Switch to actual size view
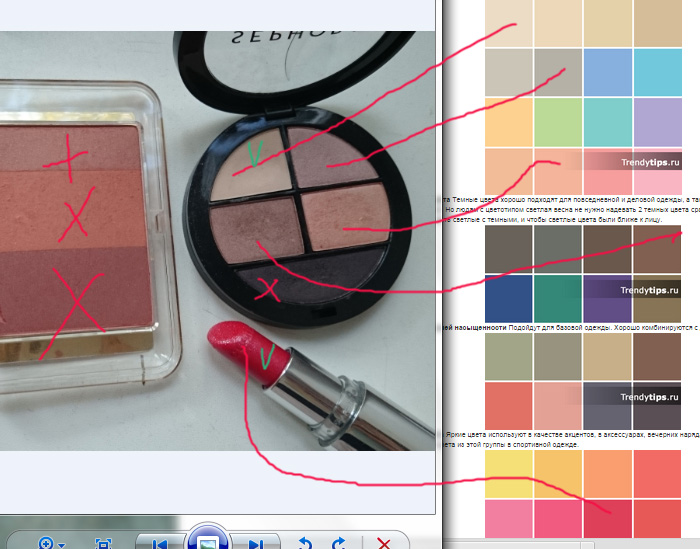 point(103,544)
